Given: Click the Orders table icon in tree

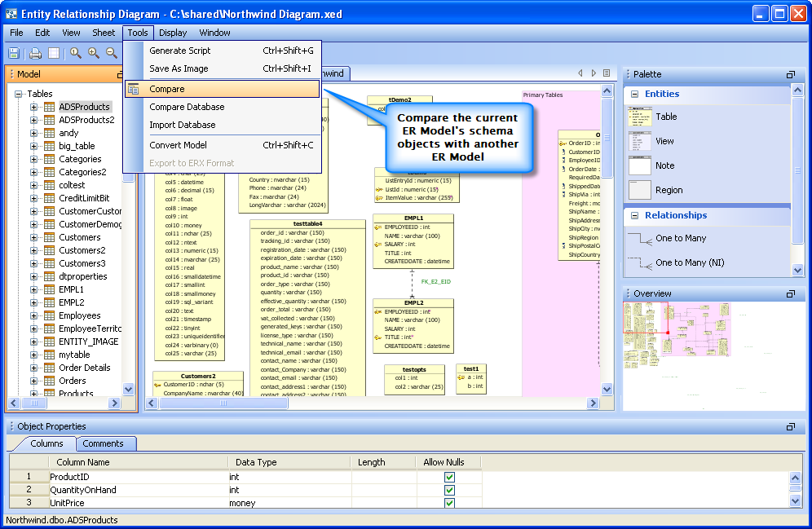Looking at the screenshot, I should click(x=49, y=381).
